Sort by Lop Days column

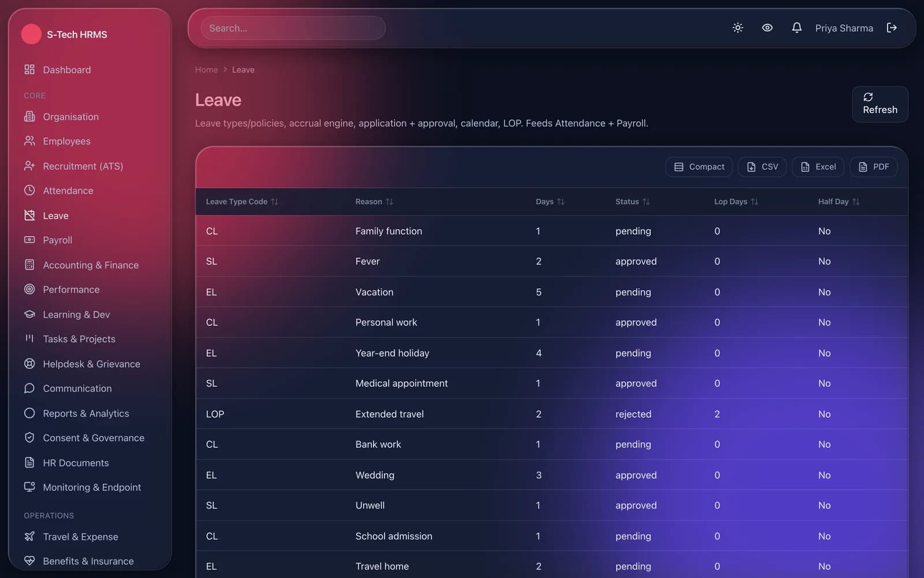(x=736, y=202)
